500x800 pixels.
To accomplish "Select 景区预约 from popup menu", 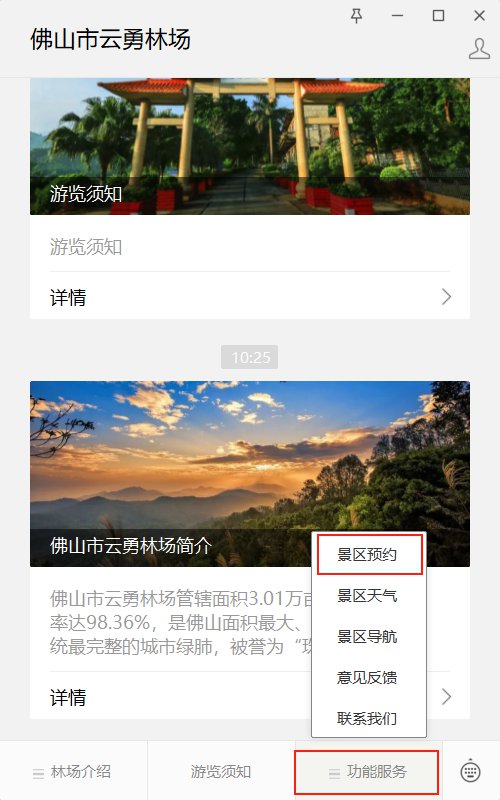I will click(369, 554).
